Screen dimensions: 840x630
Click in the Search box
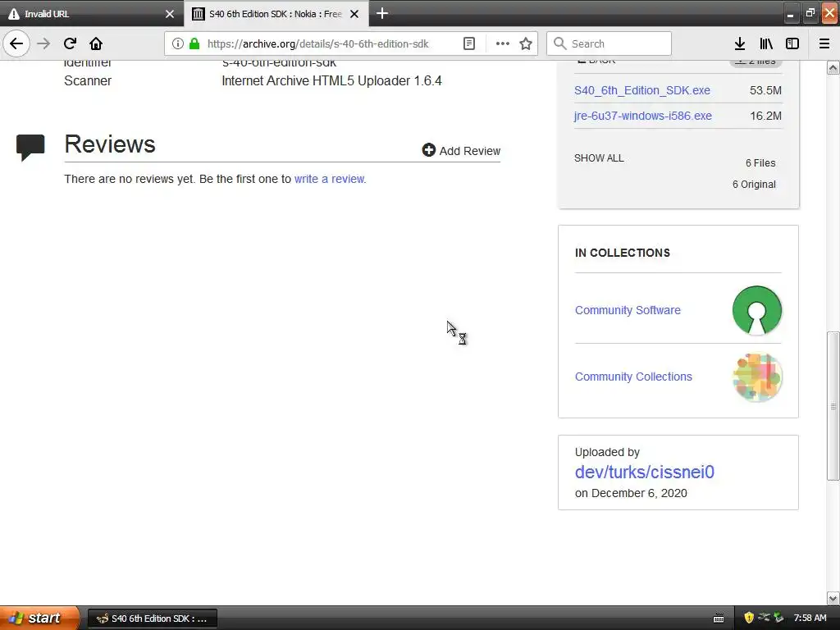pyautogui.click(x=609, y=43)
